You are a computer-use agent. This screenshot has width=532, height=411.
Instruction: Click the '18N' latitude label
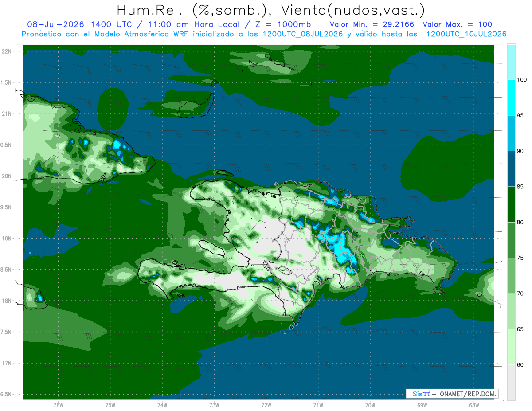point(8,301)
